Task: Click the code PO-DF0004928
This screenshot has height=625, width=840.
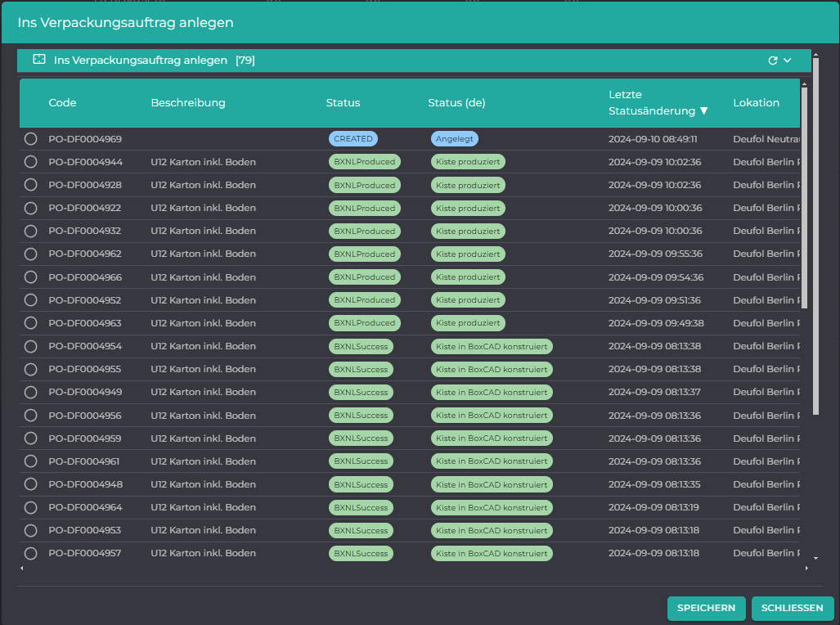Action: [85, 185]
